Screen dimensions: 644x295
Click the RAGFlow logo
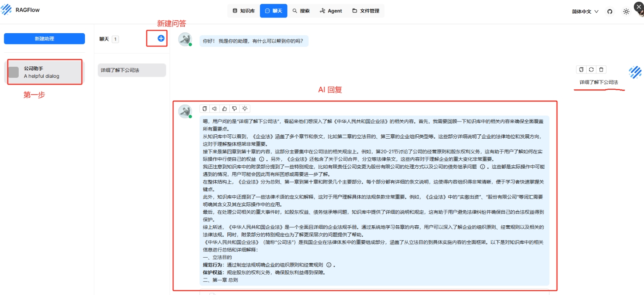20,9
